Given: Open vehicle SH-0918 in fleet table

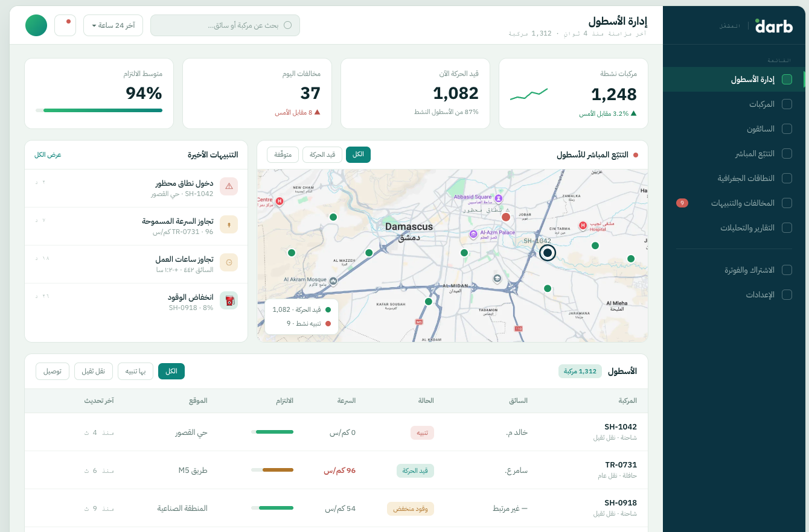Looking at the screenshot, I should [x=336, y=508].
